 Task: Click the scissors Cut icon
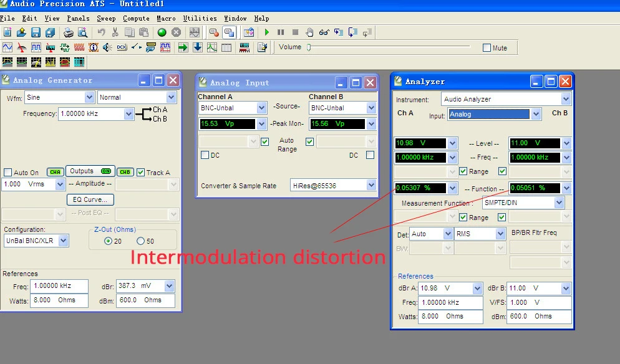coord(115,32)
